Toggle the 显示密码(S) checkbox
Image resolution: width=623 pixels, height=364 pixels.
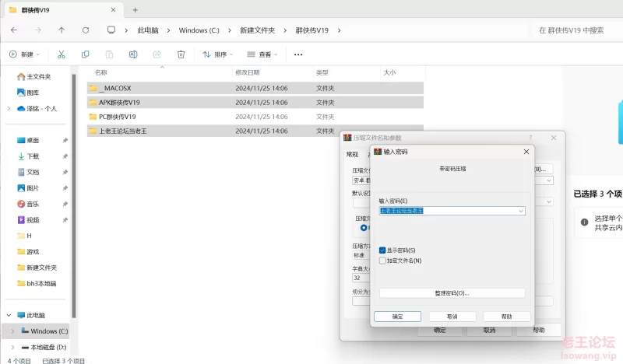tap(382, 250)
